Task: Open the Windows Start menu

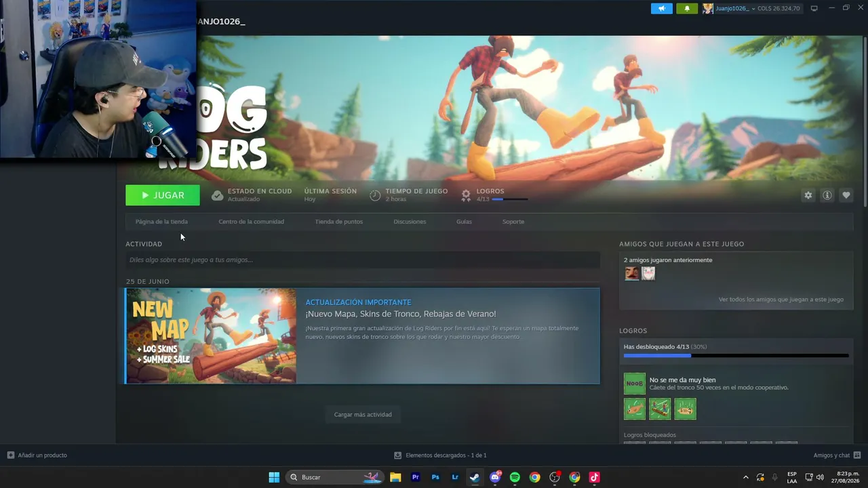Action: coord(274,477)
